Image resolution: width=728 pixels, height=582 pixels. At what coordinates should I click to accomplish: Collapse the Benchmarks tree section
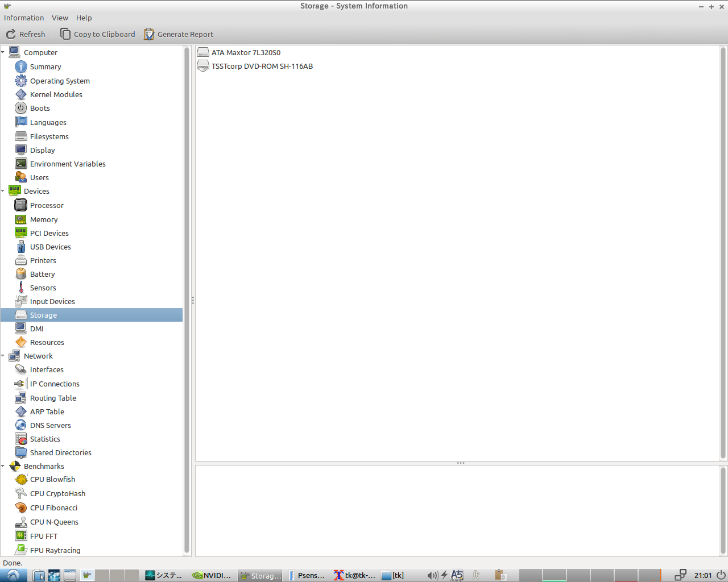tap(3, 466)
